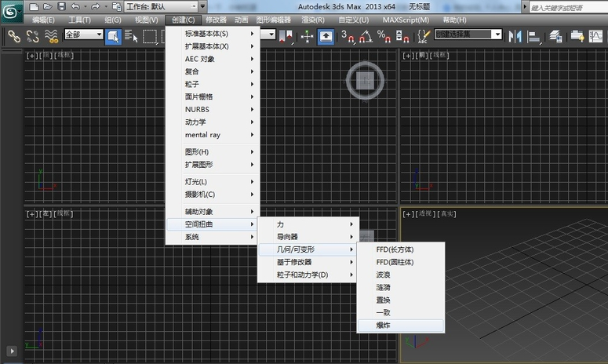The width and height of the screenshot is (608, 364).
Task: Open the 导向器 deflectors submenu
Action: (x=308, y=237)
